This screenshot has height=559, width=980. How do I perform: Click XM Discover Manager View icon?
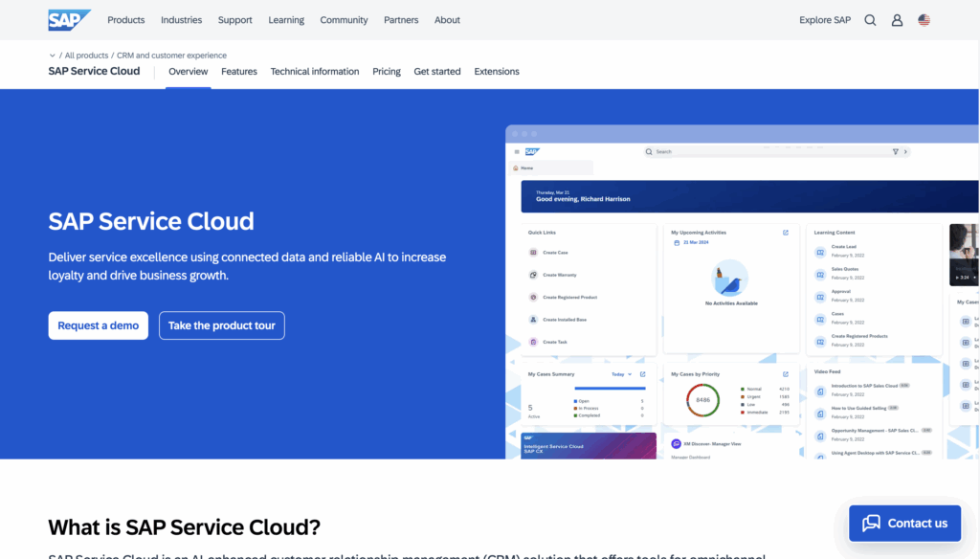676,444
